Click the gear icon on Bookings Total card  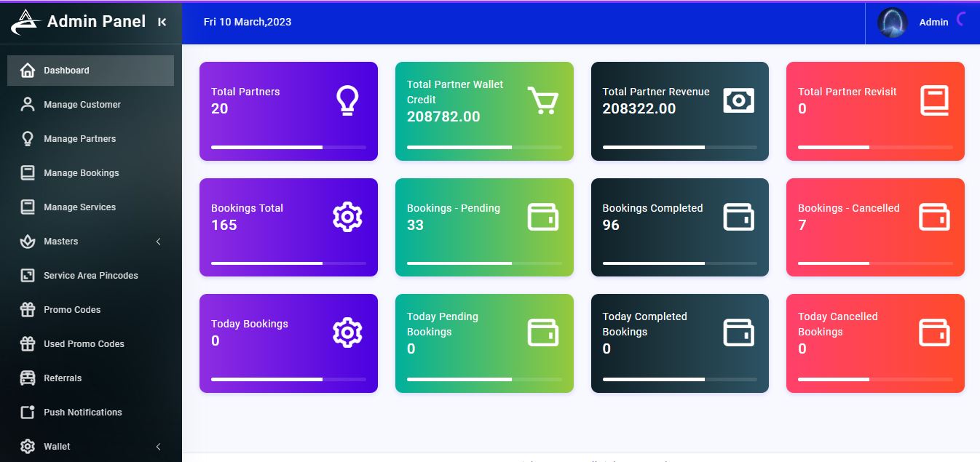coord(347,217)
